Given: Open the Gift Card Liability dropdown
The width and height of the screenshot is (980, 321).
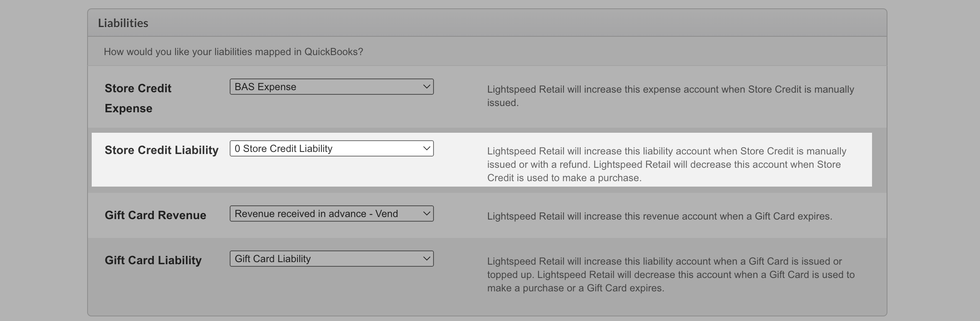Looking at the screenshot, I should click(331, 259).
